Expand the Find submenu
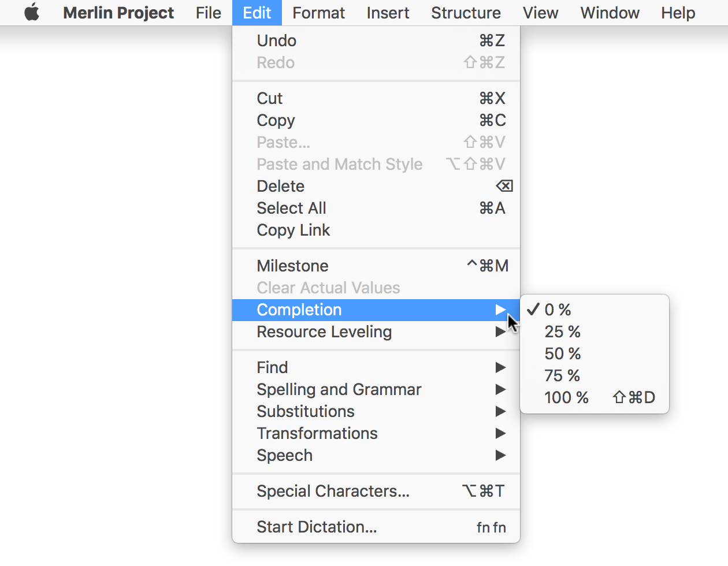The width and height of the screenshot is (728, 566). pyautogui.click(x=376, y=367)
